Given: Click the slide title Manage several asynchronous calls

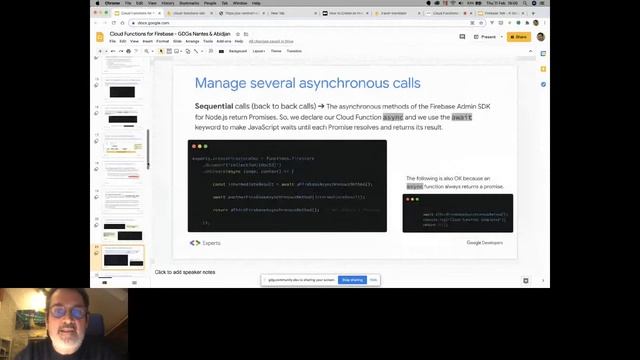Looking at the screenshot, I should click(x=307, y=83).
